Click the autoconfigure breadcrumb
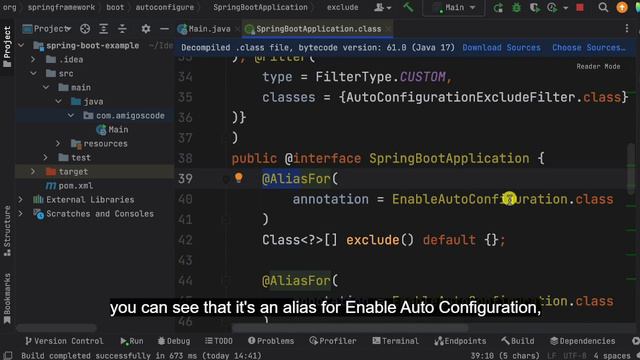This screenshot has width=640, height=360. point(164,7)
